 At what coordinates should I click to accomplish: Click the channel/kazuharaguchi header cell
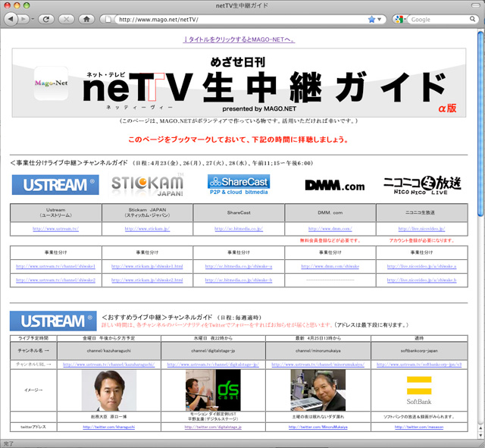tap(109, 351)
